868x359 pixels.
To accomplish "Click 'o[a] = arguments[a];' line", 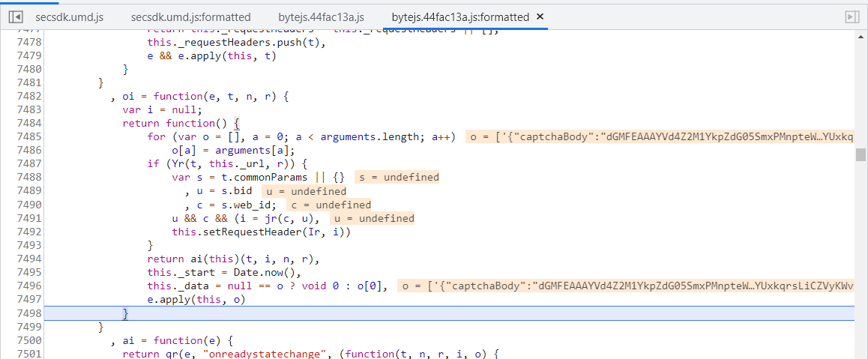I will click(234, 151).
